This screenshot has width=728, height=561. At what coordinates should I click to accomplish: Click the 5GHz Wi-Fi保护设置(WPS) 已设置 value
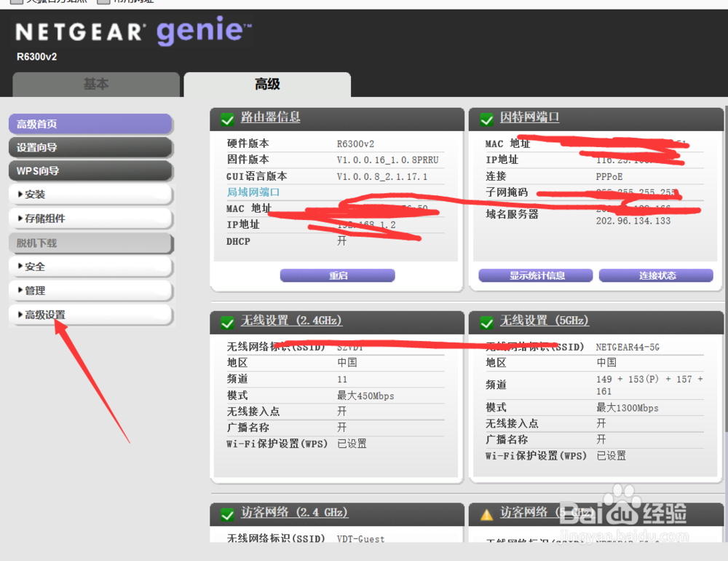tap(611, 456)
